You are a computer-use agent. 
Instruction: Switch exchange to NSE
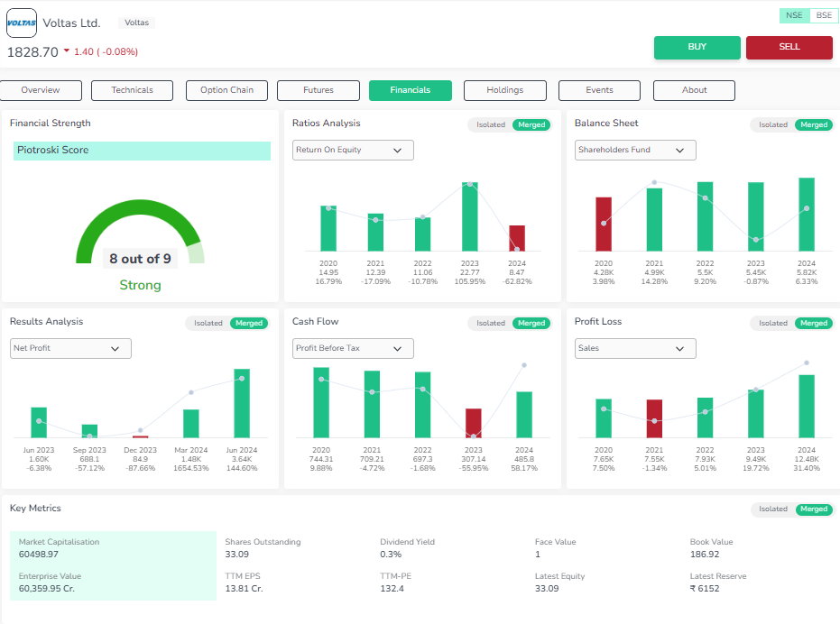tap(795, 15)
